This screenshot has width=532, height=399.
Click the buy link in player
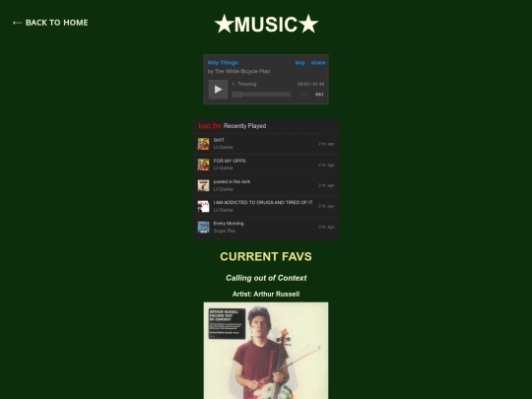click(299, 63)
